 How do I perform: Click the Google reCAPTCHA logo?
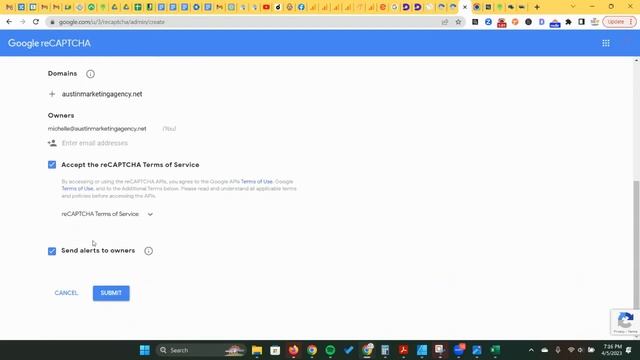[49, 43]
